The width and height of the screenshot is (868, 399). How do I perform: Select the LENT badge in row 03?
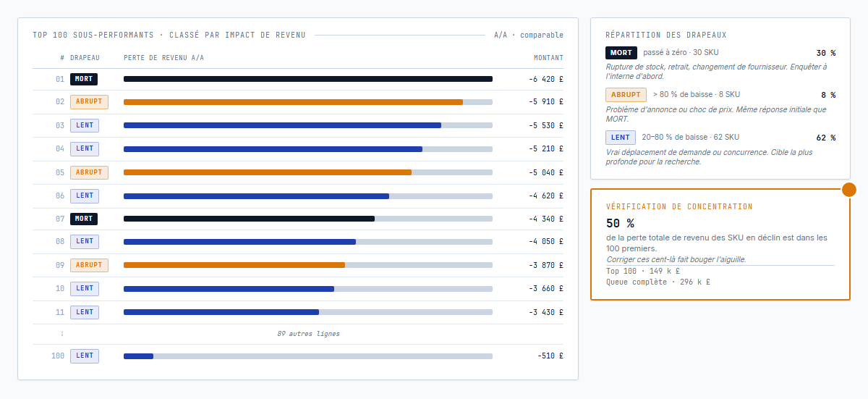85,125
